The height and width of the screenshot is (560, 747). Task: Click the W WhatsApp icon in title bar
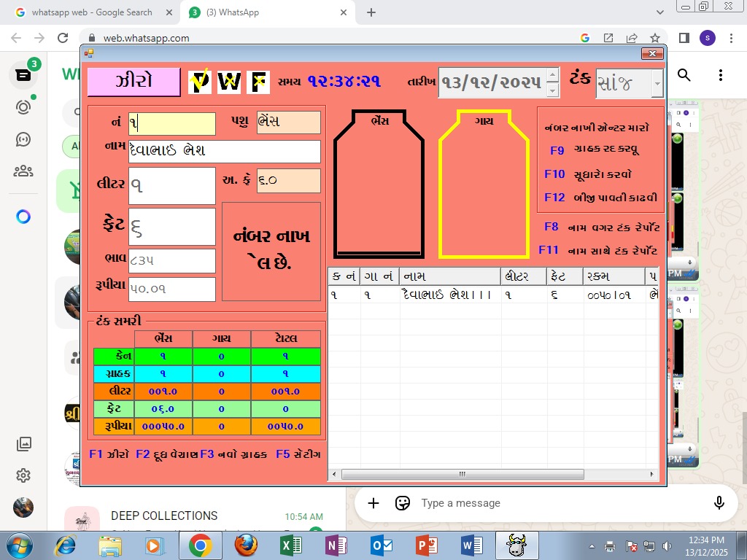point(228,82)
